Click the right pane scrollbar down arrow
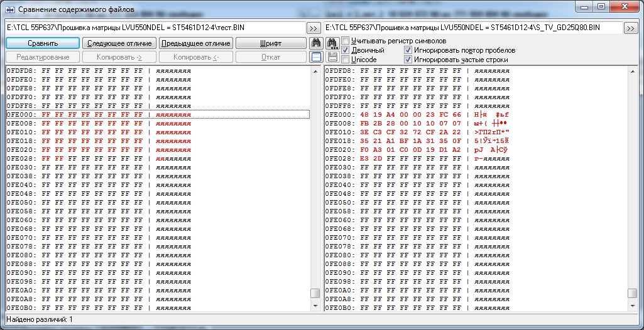This screenshot has width=644, height=330. 632,306
